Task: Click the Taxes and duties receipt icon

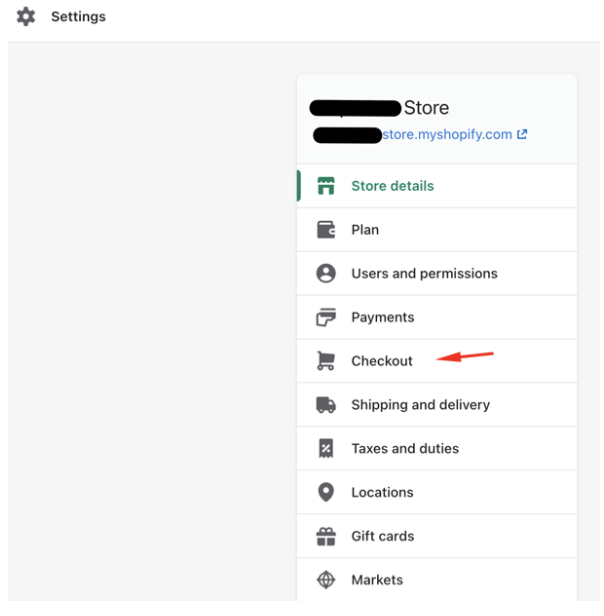Action: tap(326, 448)
